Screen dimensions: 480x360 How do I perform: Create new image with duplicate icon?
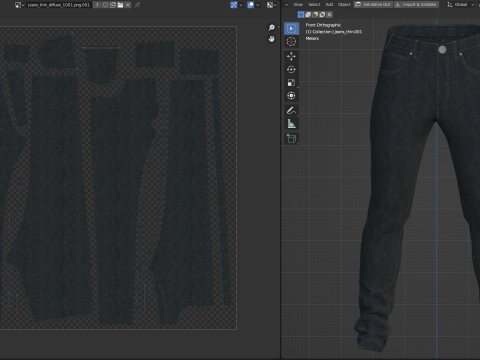(113, 5)
